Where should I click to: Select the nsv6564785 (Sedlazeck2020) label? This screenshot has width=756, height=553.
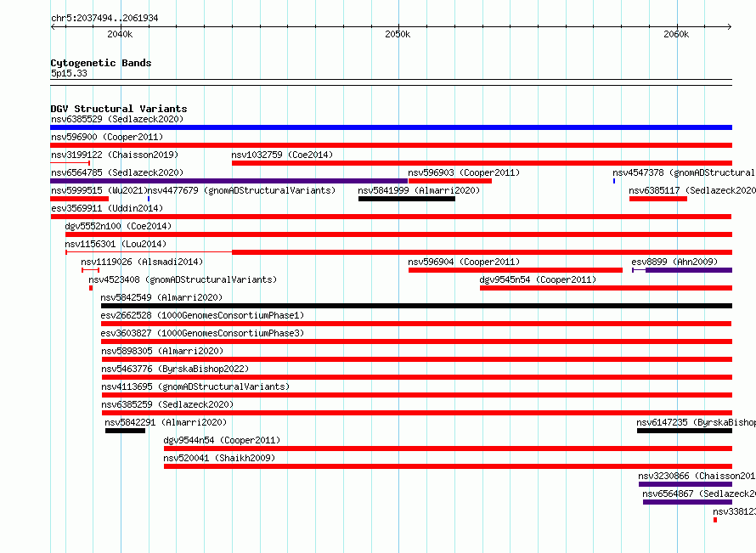coord(117,172)
